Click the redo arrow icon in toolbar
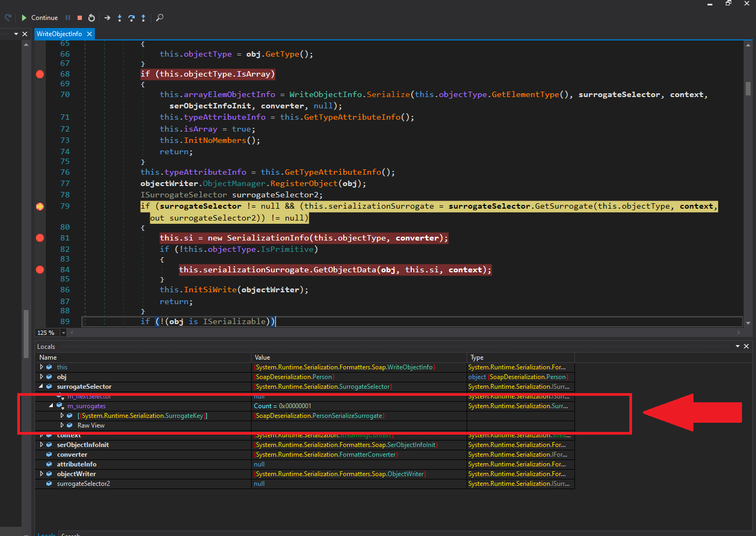This screenshot has height=536, width=756. [x=8, y=18]
